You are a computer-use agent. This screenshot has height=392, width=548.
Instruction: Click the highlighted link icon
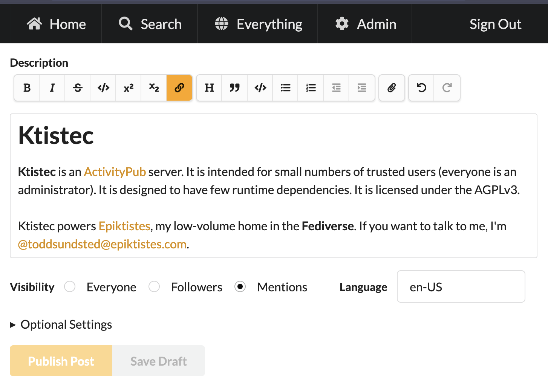point(179,88)
